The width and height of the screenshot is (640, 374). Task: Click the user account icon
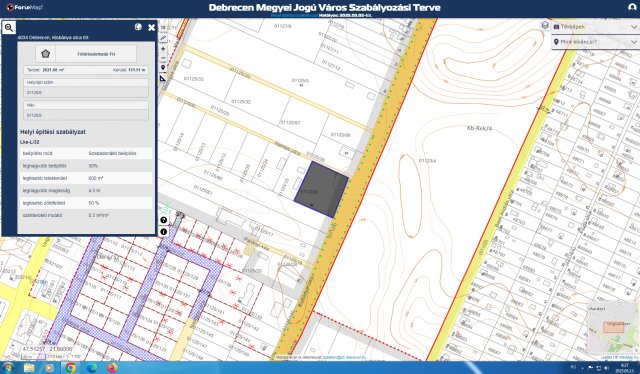632,7
